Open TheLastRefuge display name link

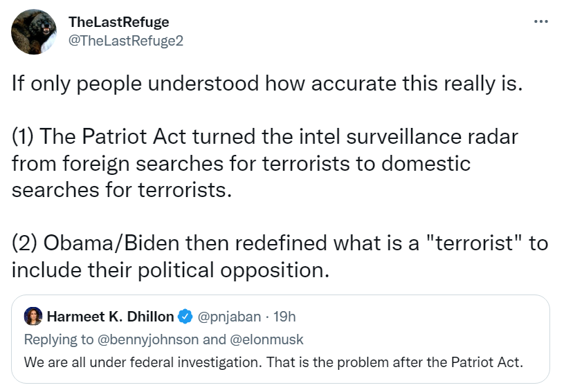[x=118, y=23]
